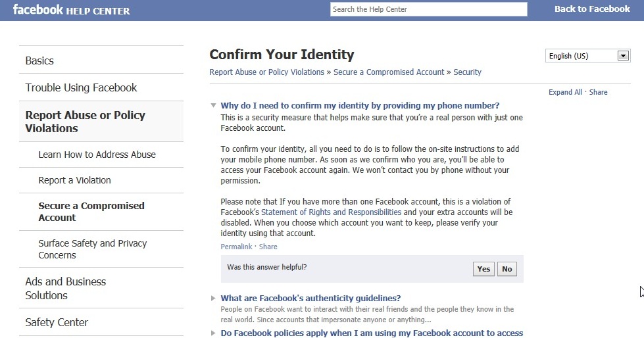Click the Search the Help Center field
The width and height of the screenshot is (644, 338).
click(x=428, y=9)
